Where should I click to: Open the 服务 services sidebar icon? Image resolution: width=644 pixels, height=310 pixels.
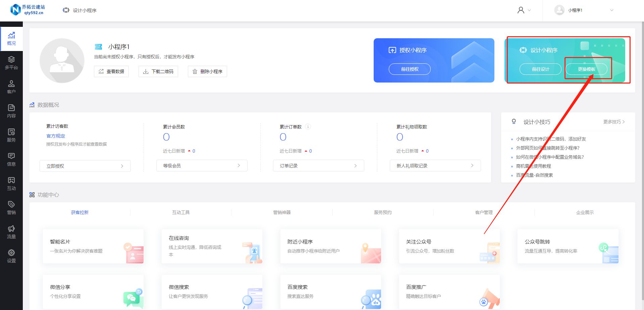(x=11, y=135)
